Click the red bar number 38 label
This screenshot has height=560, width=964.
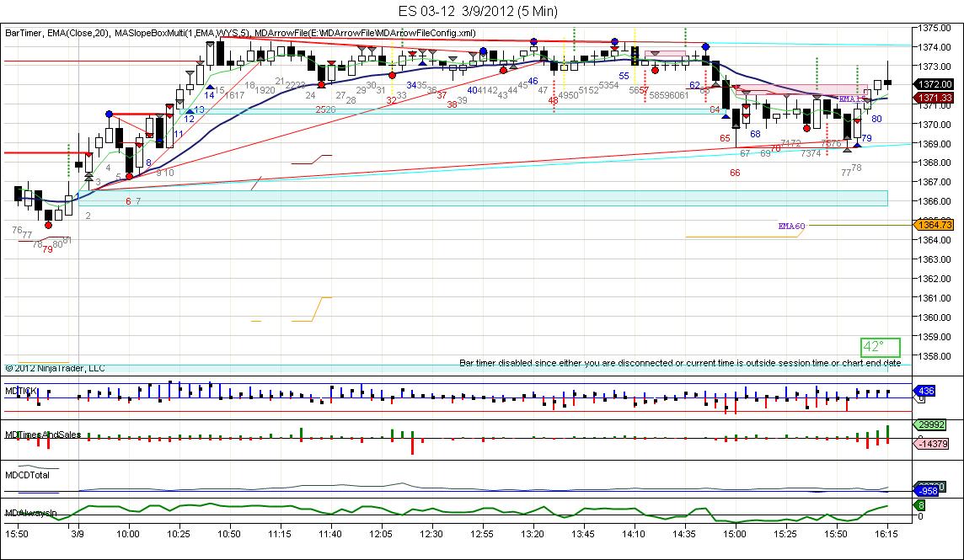pos(452,104)
